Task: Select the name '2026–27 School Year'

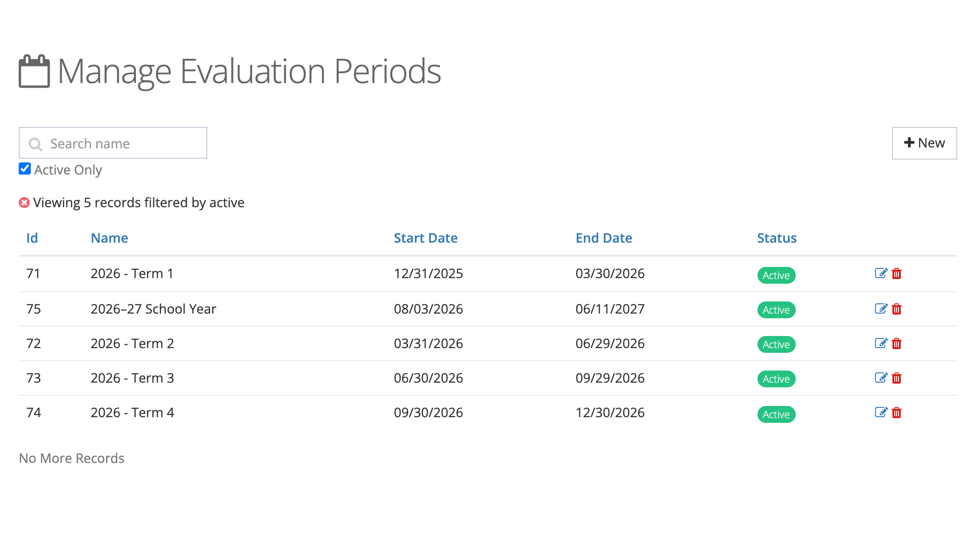Action: click(153, 309)
